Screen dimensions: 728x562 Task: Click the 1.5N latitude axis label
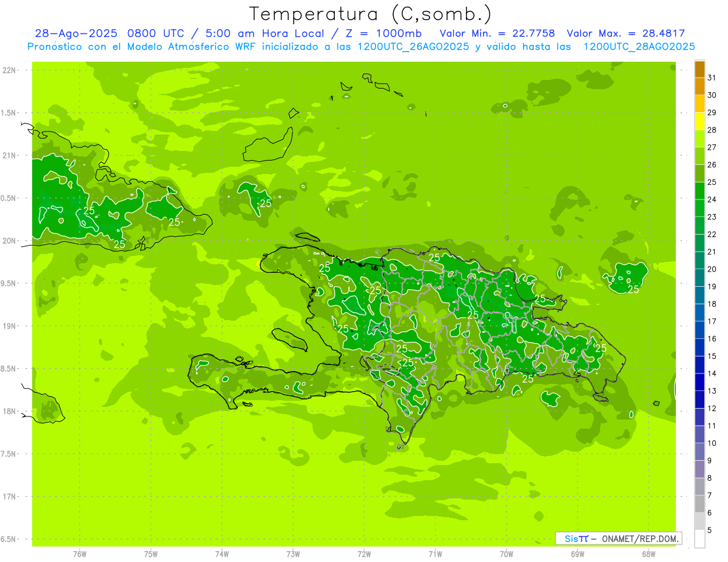pyautogui.click(x=9, y=113)
